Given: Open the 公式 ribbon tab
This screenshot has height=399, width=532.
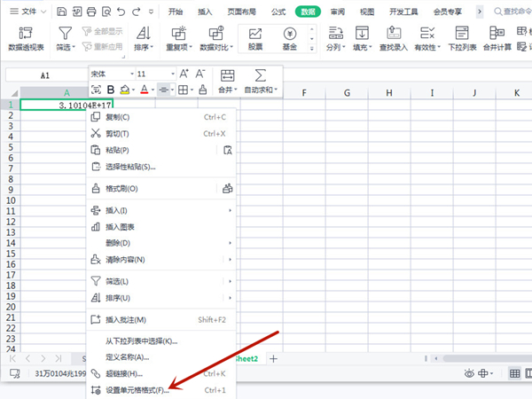Looking at the screenshot, I should [x=278, y=12].
